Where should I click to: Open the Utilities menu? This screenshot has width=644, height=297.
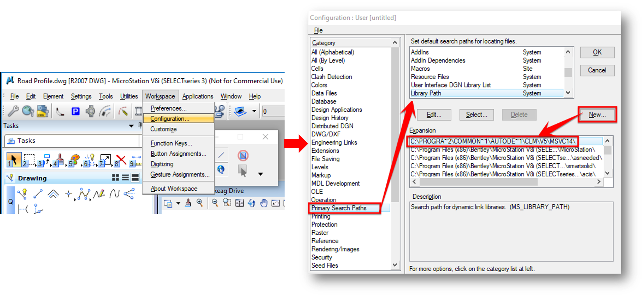(129, 96)
